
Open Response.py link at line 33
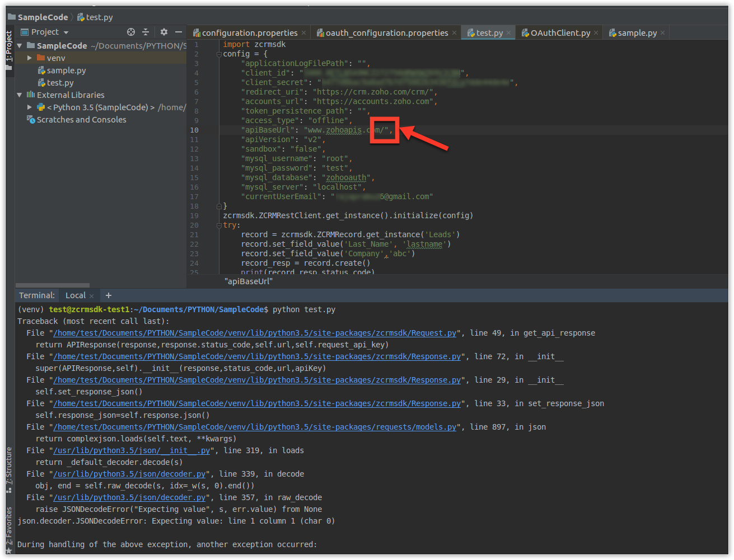(257, 403)
